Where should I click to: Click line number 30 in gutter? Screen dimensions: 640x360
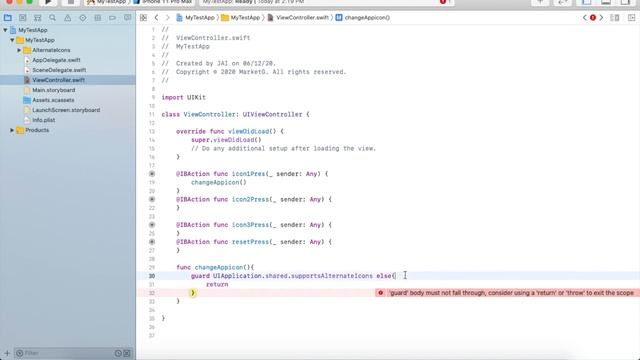pyautogui.click(x=152, y=276)
